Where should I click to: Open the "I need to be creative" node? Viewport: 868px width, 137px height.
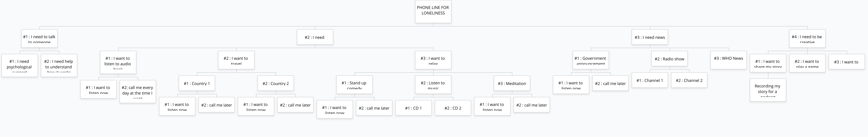[807, 39]
